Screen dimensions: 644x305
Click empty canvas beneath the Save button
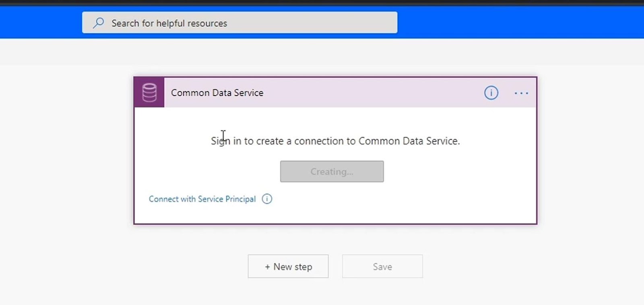[x=382, y=292]
